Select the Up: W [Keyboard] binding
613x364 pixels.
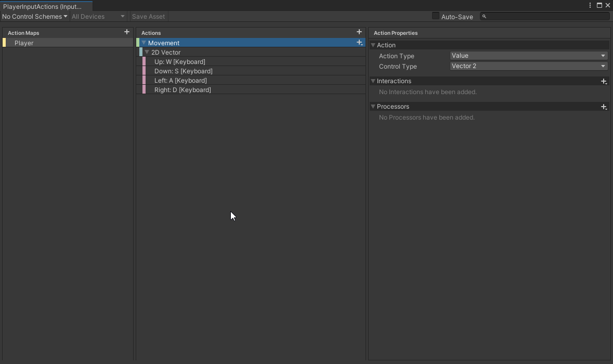(251, 61)
